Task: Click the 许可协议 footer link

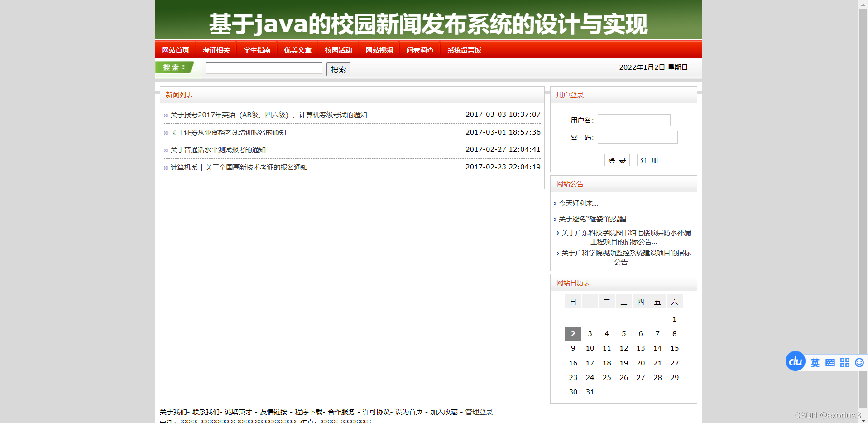Action: (x=376, y=412)
